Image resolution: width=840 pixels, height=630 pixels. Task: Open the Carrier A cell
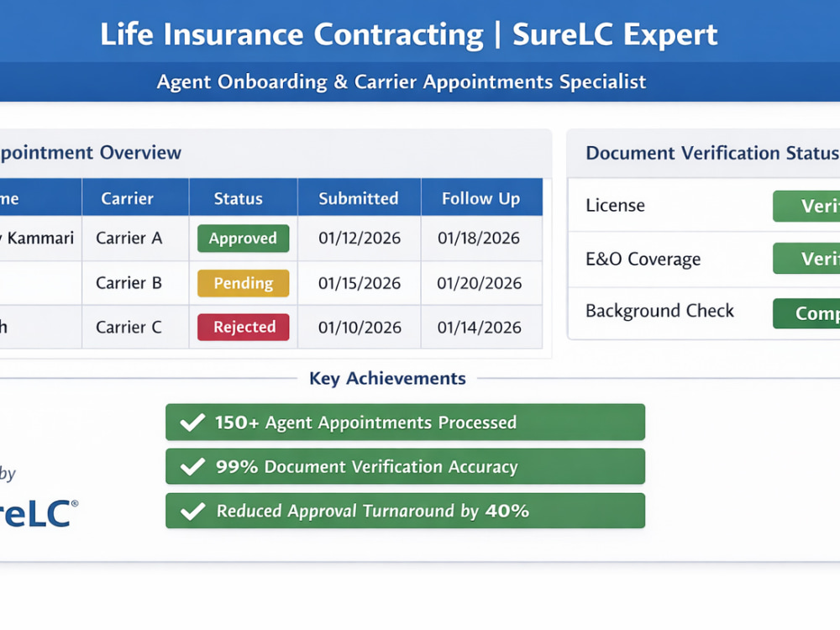coord(129,238)
